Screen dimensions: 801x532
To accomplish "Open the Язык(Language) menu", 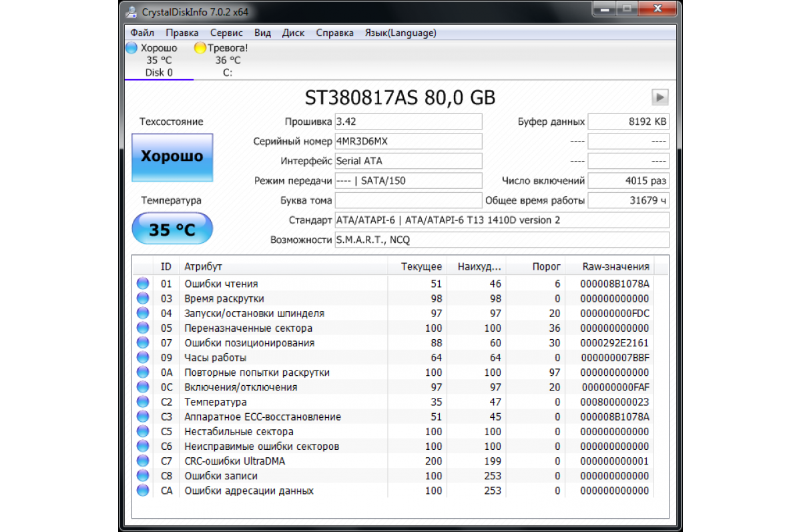I will (400, 33).
